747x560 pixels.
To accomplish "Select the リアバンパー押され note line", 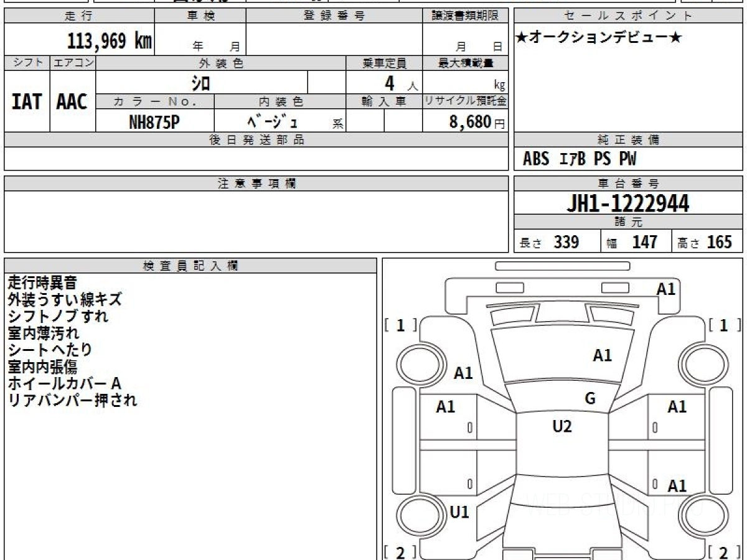I will point(72,400).
